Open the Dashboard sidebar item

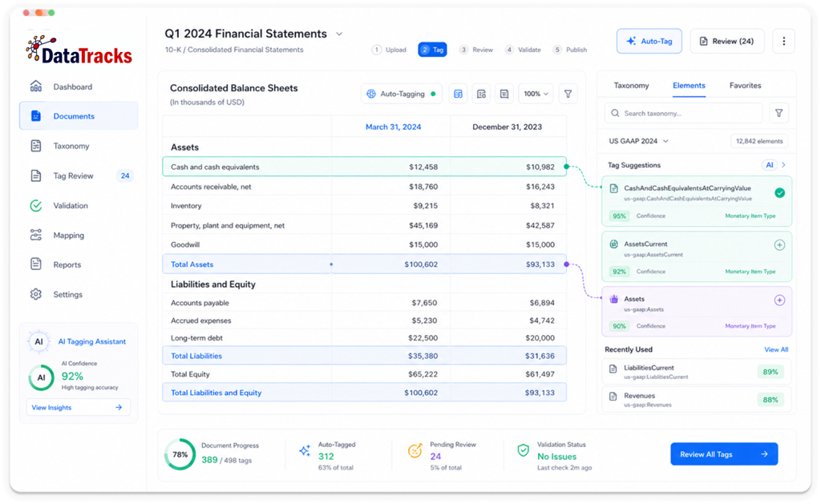[72, 87]
